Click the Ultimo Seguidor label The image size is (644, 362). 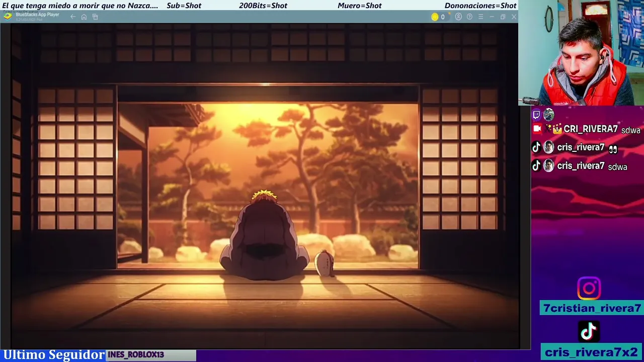click(x=53, y=355)
